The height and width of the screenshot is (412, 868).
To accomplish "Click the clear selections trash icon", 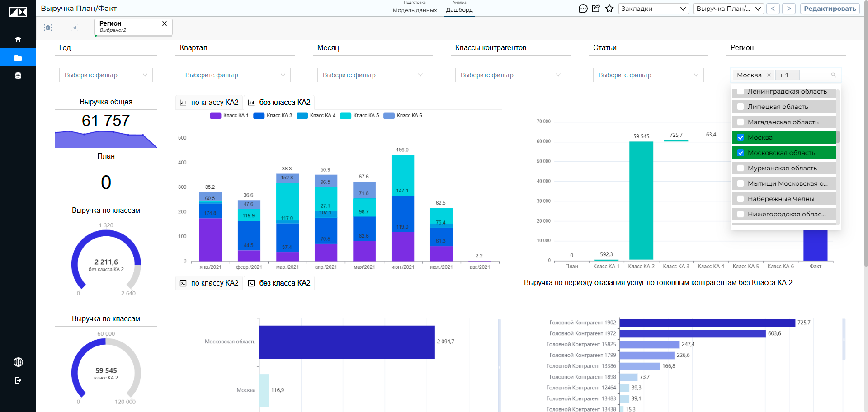I will tap(48, 28).
